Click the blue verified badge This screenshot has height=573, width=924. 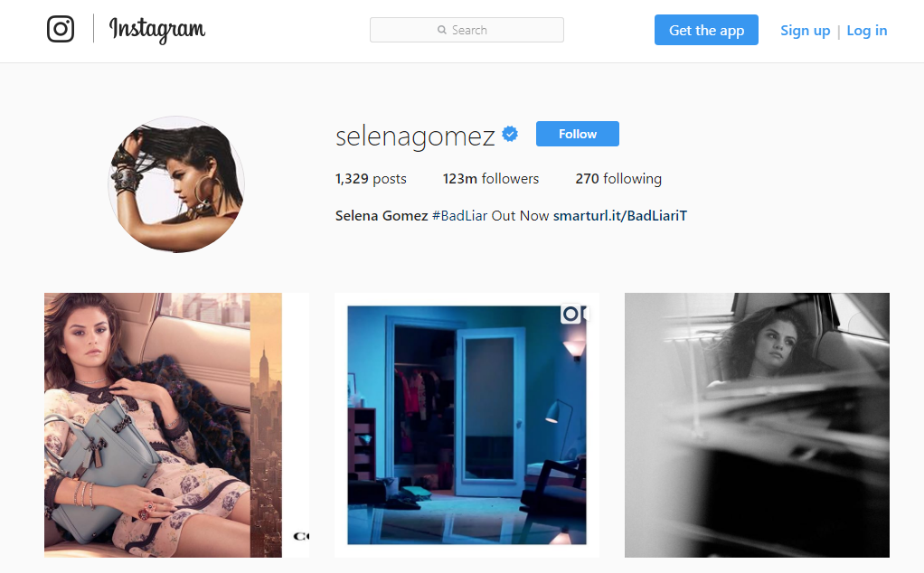click(x=510, y=135)
